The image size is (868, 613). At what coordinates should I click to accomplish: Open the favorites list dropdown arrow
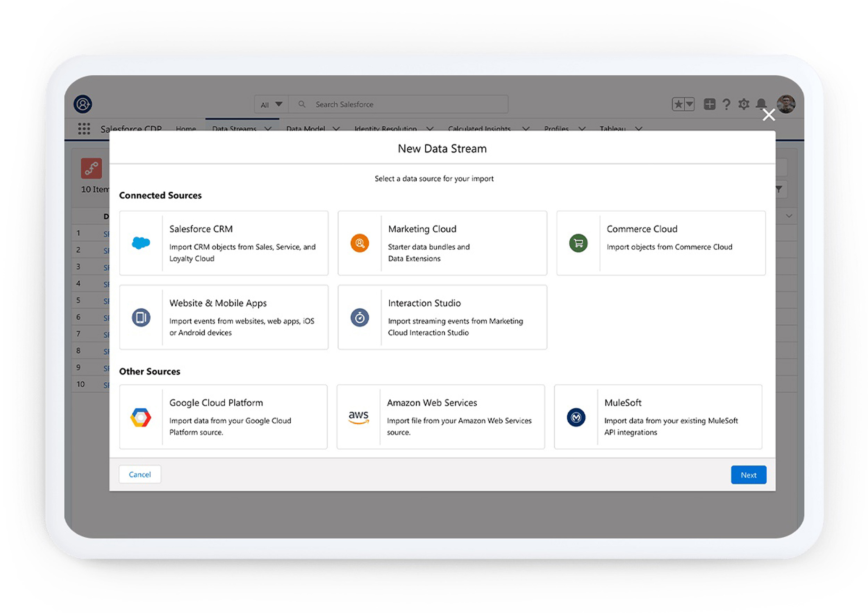[x=690, y=104]
